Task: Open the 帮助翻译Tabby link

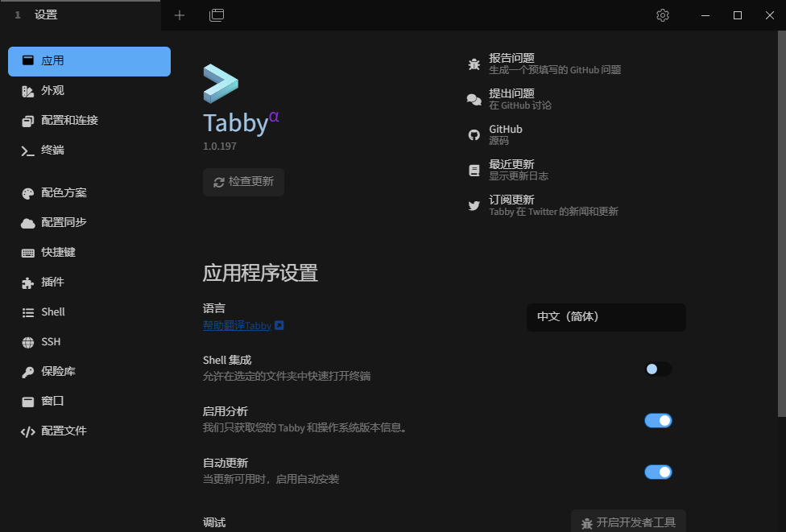Action: click(237, 326)
